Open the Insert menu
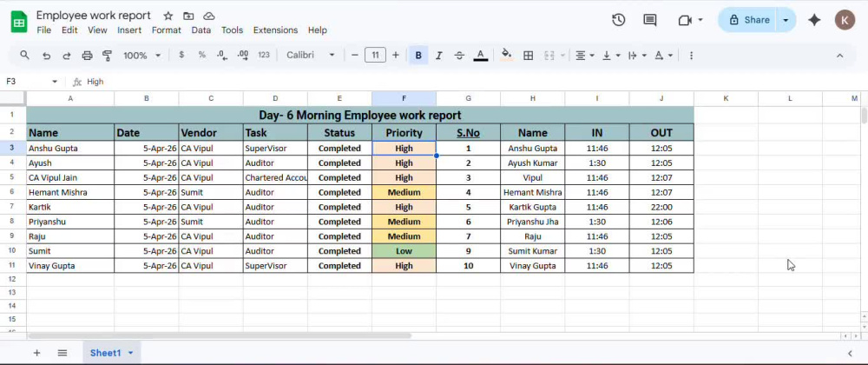Image resolution: width=868 pixels, height=365 pixels. [129, 30]
